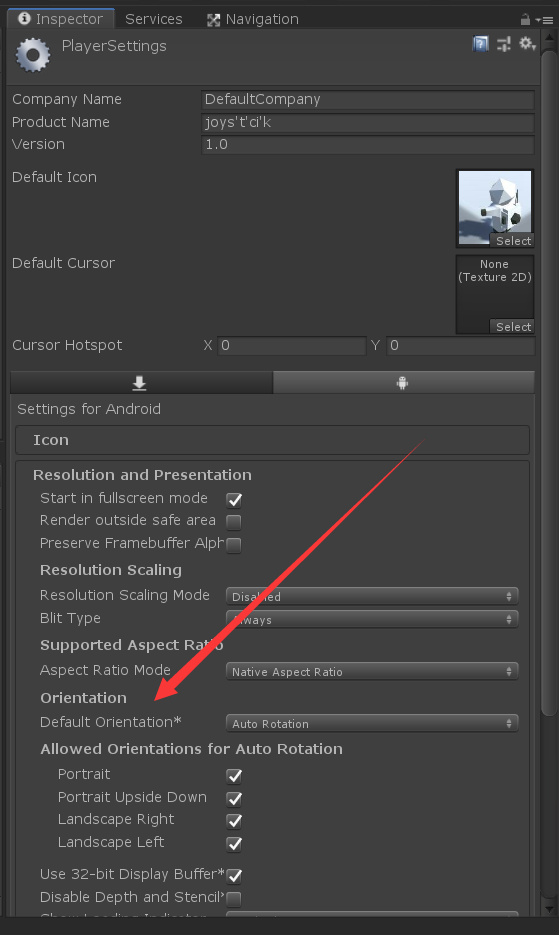This screenshot has width=559, height=935.
Task: Select the standalone download platform tab
Action: pyautogui.click(x=141, y=383)
